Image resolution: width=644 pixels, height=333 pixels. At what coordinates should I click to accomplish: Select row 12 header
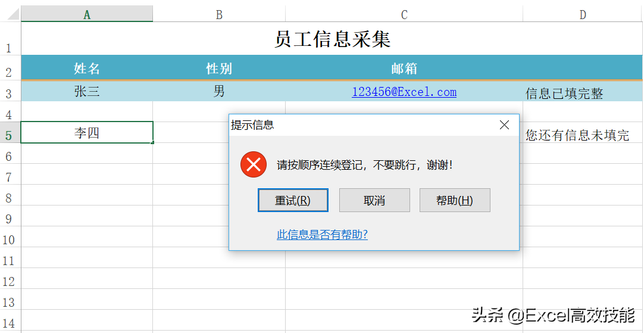(10, 279)
